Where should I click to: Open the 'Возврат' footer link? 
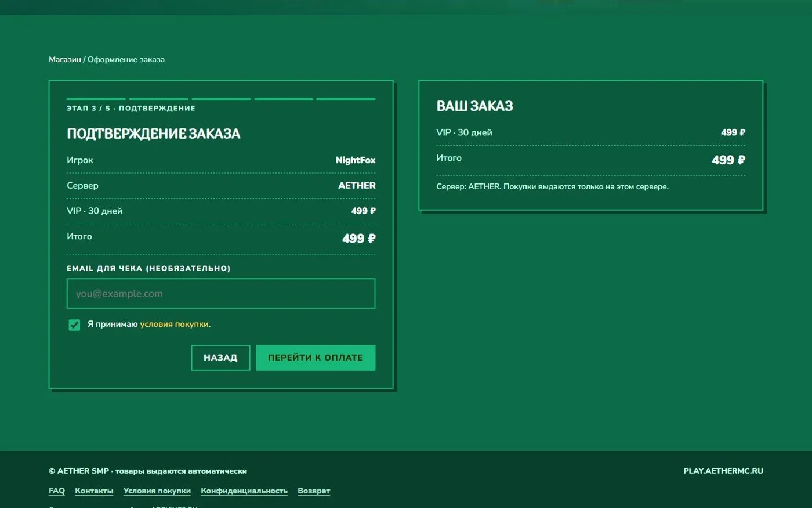pyautogui.click(x=314, y=491)
